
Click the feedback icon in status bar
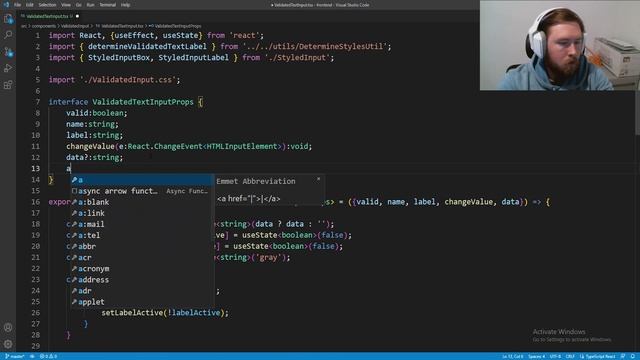coord(623,356)
